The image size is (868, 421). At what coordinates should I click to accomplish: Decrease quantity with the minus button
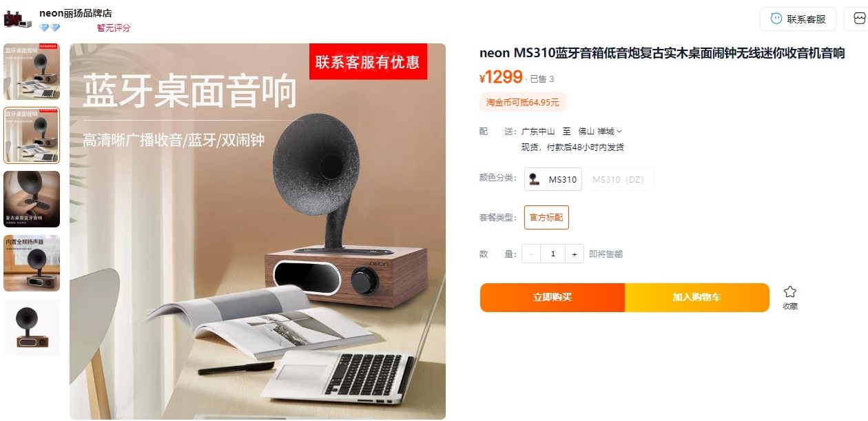click(x=531, y=254)
